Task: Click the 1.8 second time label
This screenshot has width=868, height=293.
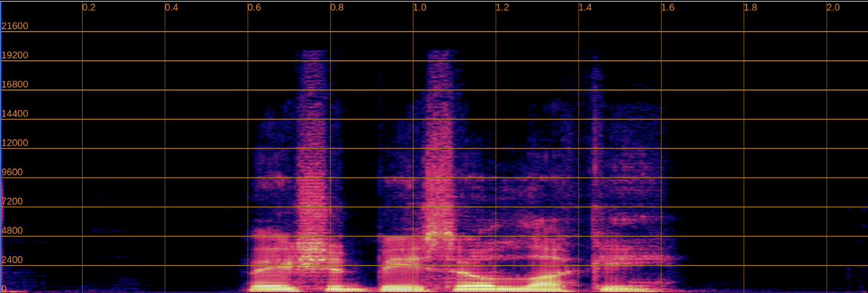Action: (x=751, y=8)
